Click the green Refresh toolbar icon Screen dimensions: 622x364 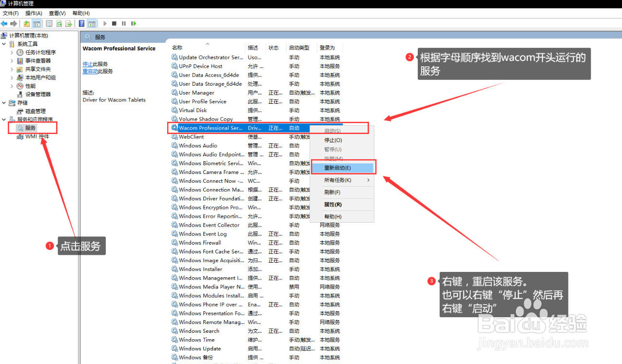point(59,23)
